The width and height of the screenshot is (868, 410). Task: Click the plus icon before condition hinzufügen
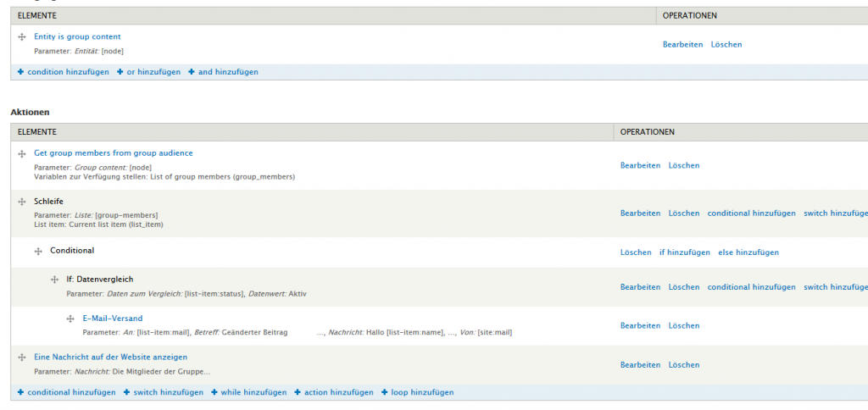[20, 72]
